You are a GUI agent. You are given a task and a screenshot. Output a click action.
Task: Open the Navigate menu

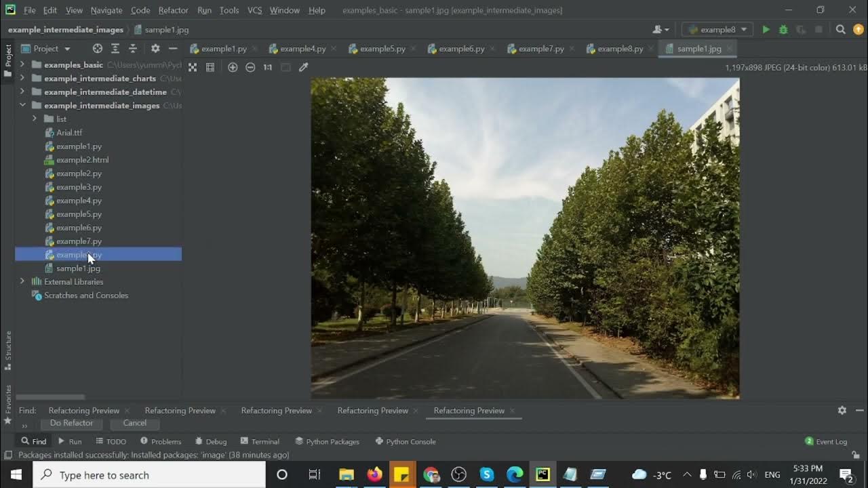click(x=106, y=10)
